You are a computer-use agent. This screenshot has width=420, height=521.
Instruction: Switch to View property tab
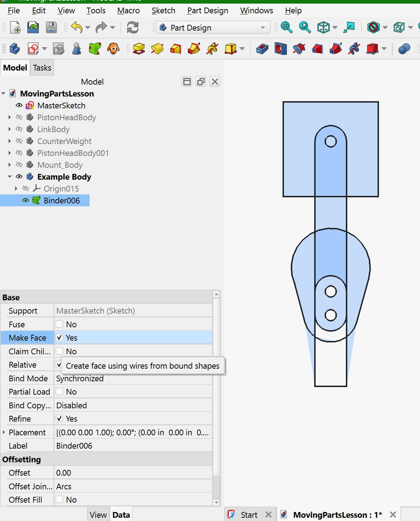click(x=98, y=515)
